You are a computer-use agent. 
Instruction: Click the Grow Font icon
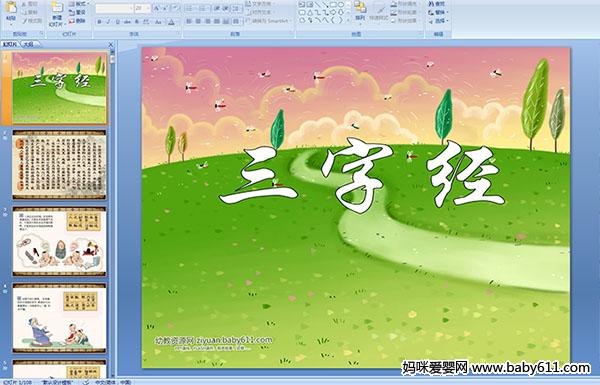pos(157,8)
